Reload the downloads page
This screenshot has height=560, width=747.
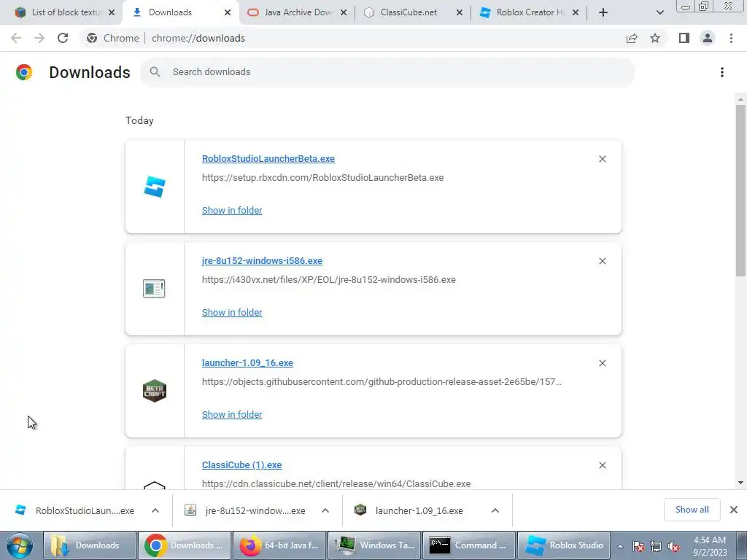pos(63,38)
